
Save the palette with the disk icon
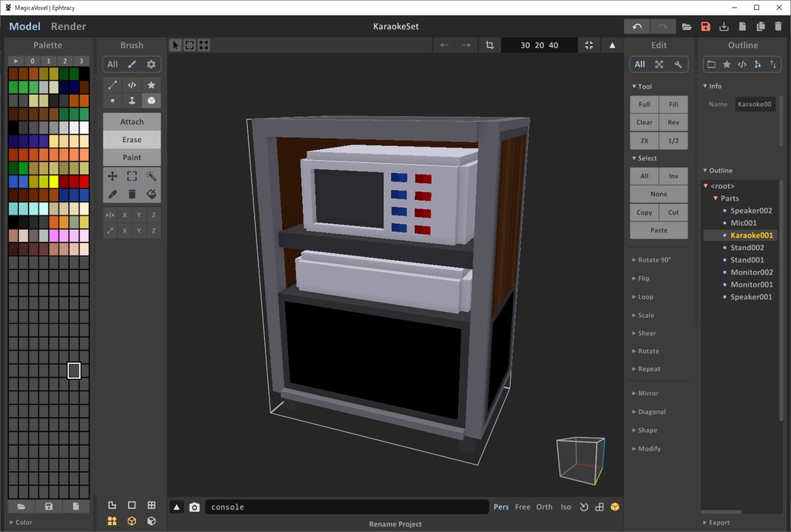[x=49, y=506]
